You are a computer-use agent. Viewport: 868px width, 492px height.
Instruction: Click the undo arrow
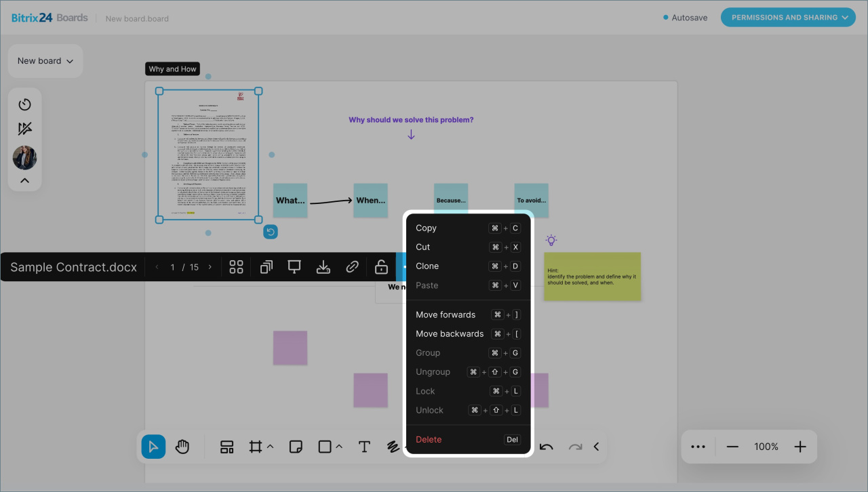click(547, 447)
